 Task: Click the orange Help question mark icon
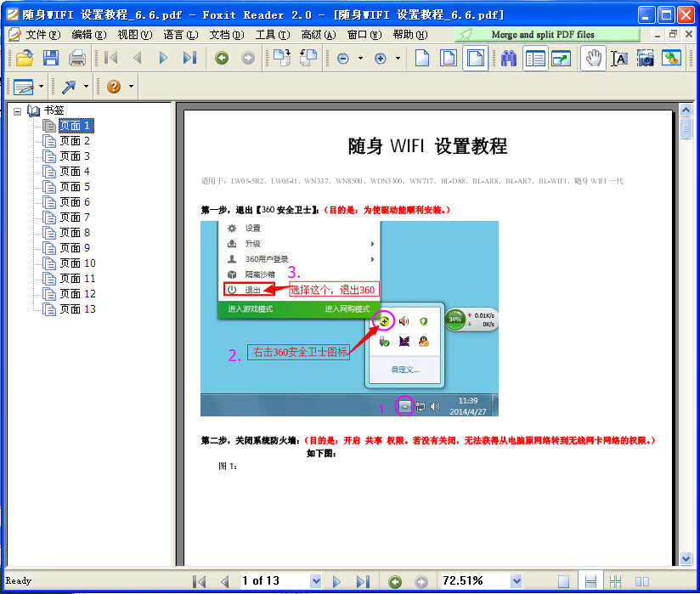114,86
